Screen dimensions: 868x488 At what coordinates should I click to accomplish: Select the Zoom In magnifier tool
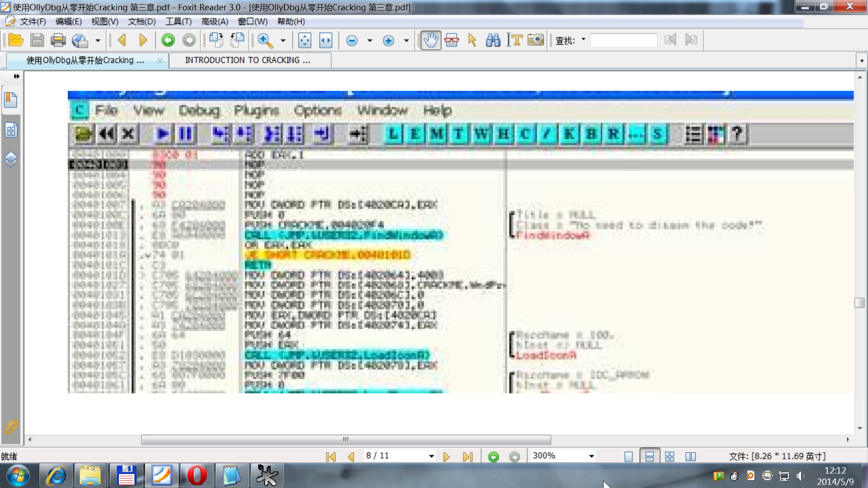click(x=265, y=40)
